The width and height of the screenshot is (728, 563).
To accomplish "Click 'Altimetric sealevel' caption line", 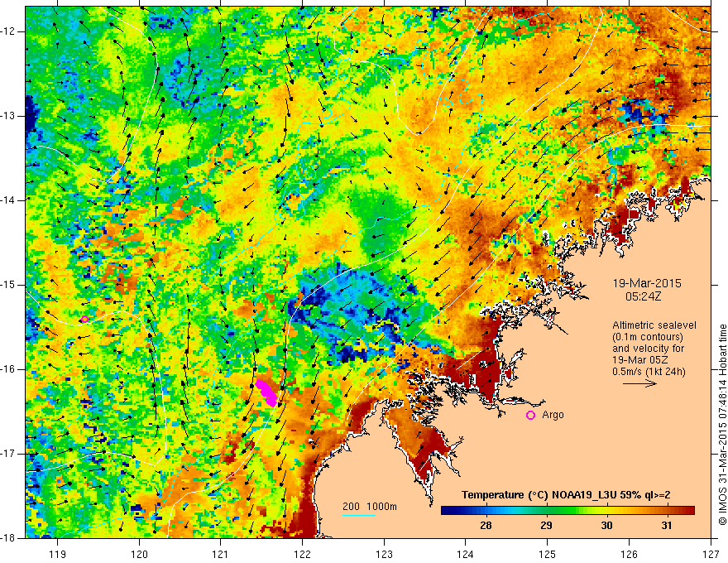I will (x=654, y=325).
